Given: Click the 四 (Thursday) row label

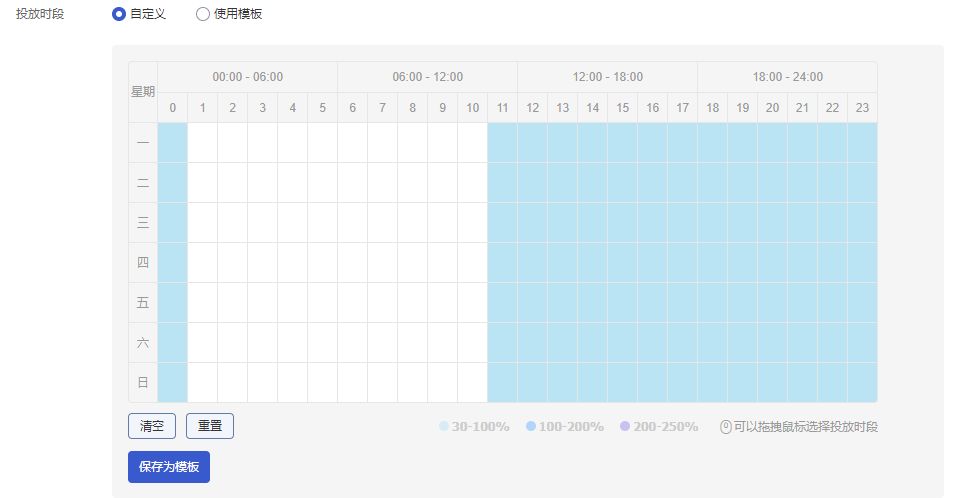Looking at the screenshot, I should 143,263.
